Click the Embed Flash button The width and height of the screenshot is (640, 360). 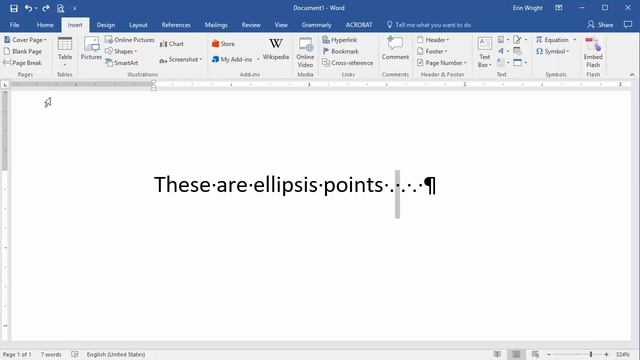point(593,52)
